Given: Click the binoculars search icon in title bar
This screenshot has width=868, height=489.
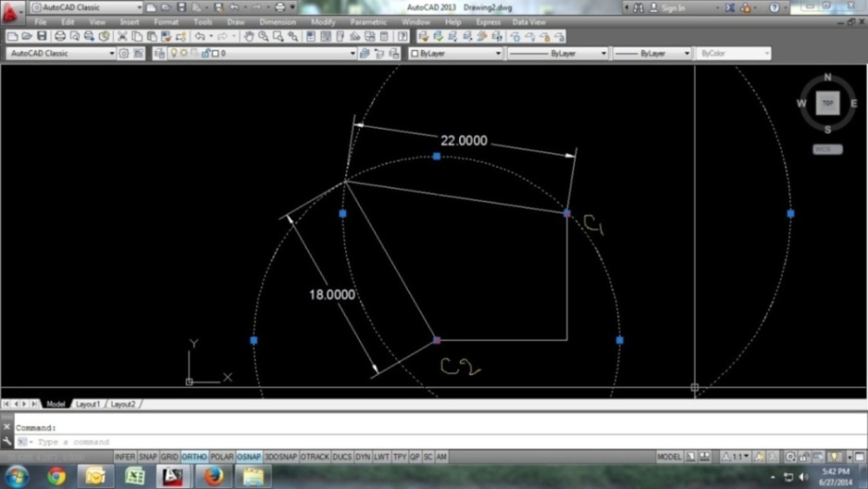Looking at the screenshot, I should tap(638, 8).
